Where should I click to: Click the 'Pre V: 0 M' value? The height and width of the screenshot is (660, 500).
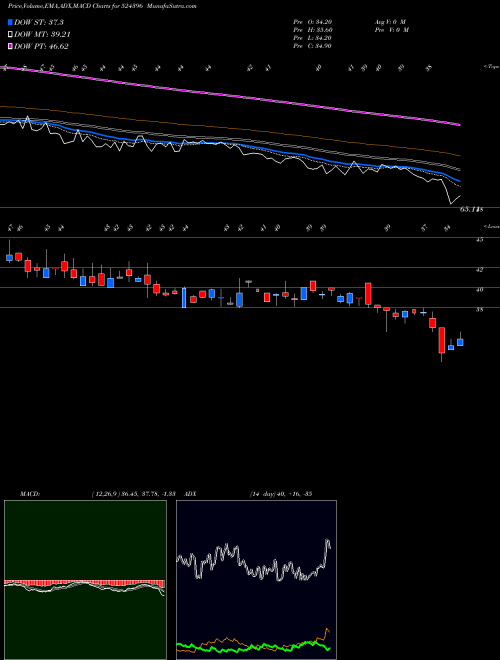pos(393,30)
